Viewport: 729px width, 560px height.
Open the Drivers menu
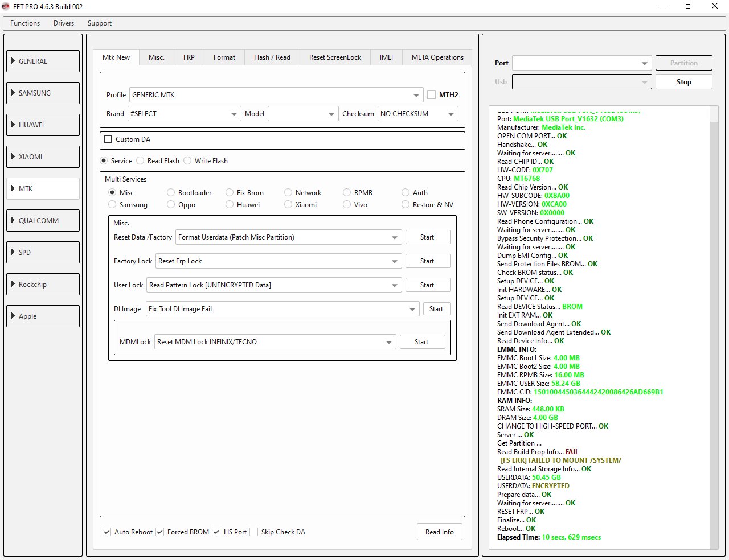pos(64,23)
